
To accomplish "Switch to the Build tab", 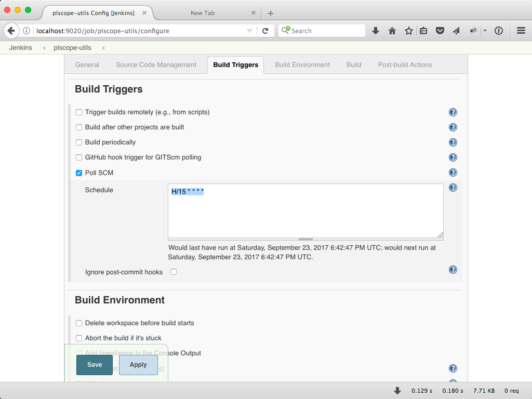I will (x=354, y=65).
